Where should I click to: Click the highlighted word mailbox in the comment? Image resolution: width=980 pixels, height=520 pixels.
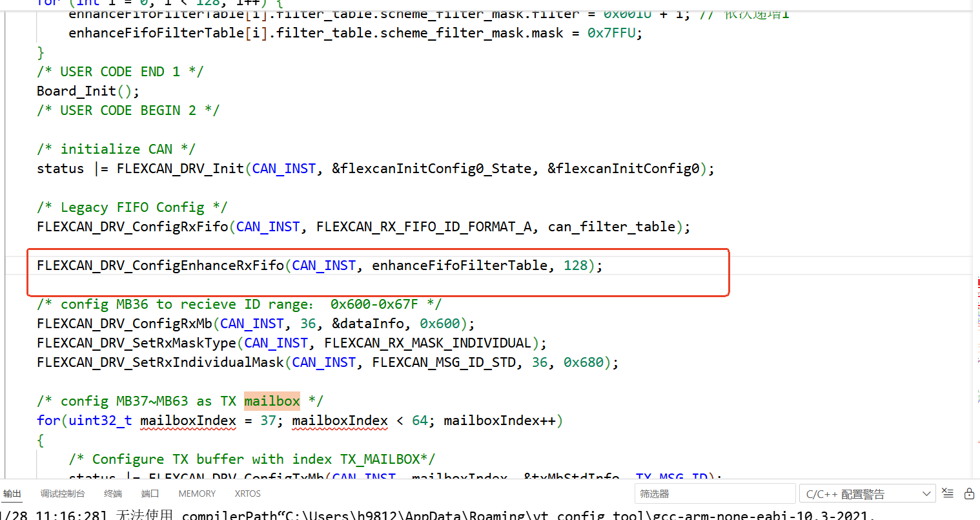[x=272, y=401]
